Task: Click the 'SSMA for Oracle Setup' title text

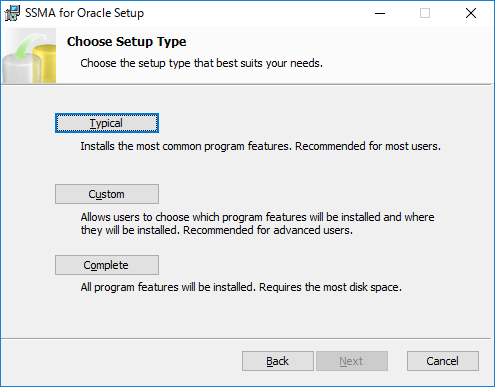Action: pyautogui.click(x=85, y=13)
